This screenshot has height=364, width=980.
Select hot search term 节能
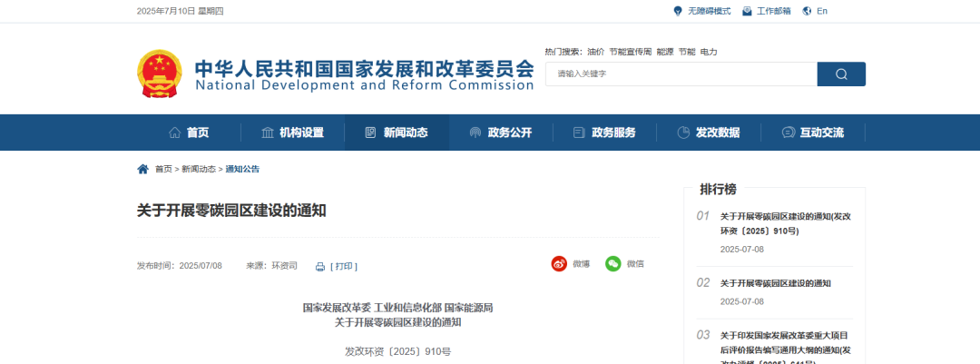click(x=687, y=52)
